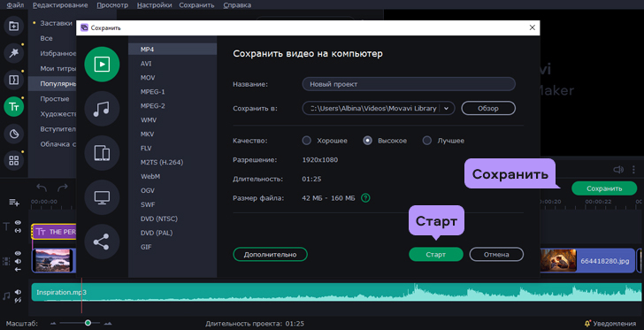Open the Уведомления notifications link

614,324
